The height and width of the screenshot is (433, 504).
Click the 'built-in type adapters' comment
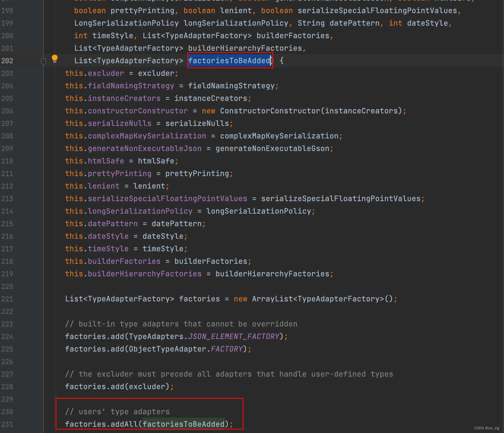point(181,324)
